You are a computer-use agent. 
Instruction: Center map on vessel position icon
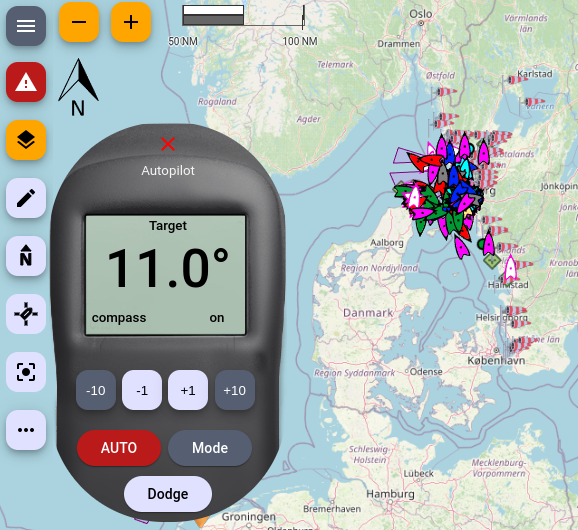(26, 314)
